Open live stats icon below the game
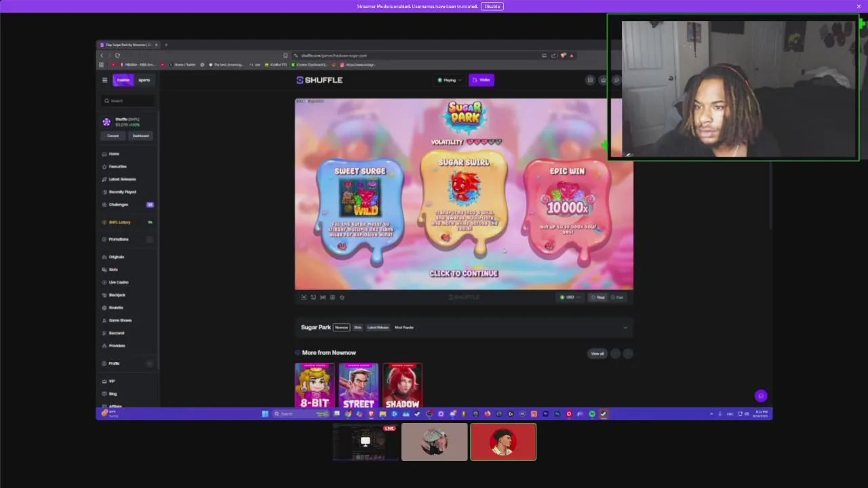The image size is (868, 488). (323, 297)
